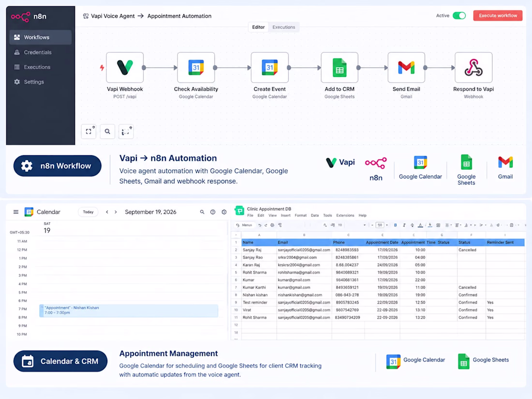Screen dimensions: 532x399
Task: Open the font family dropdown arrow
Action: point(364,225)
